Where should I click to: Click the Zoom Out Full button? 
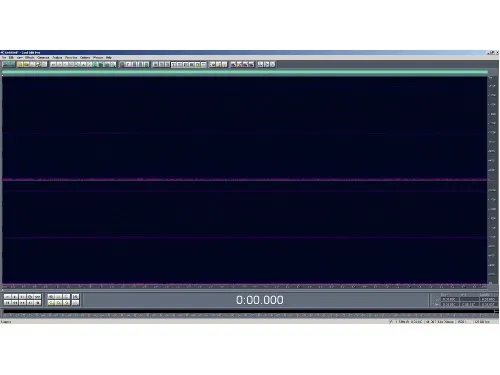(66, 296)
